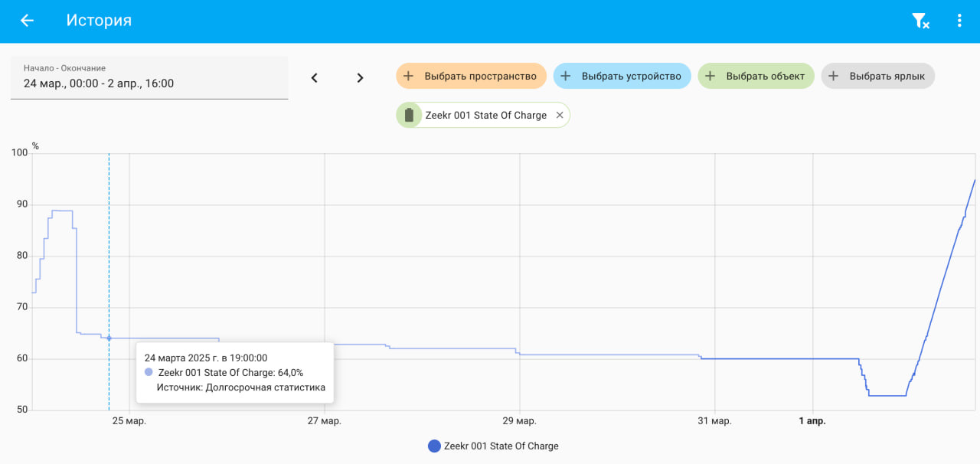Show next date range
The width and height of the screenshot is (980, 464).
[360, 77]
